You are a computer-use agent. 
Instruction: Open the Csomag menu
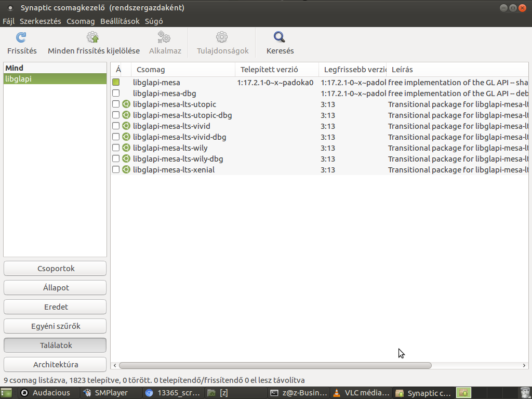81,21
